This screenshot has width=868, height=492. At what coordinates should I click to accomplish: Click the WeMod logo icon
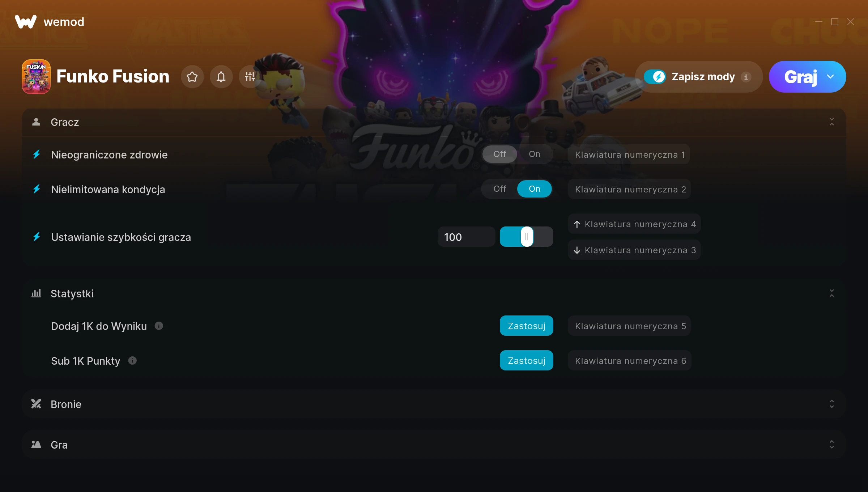[26, 22]
